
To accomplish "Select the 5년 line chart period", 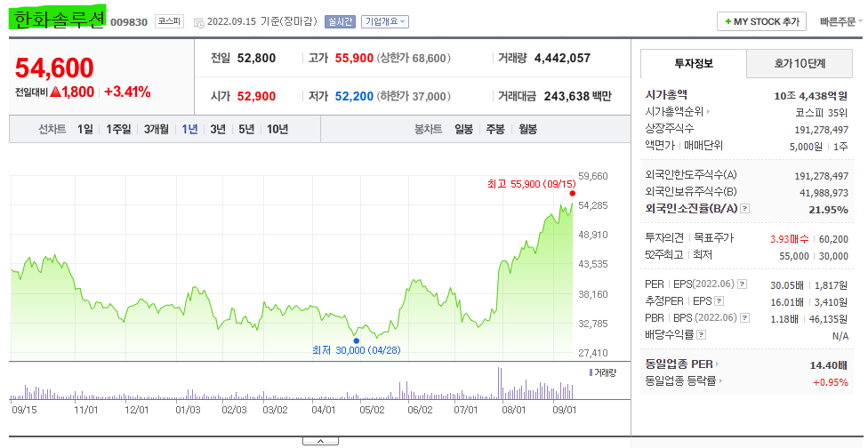I will pos(246,129).
